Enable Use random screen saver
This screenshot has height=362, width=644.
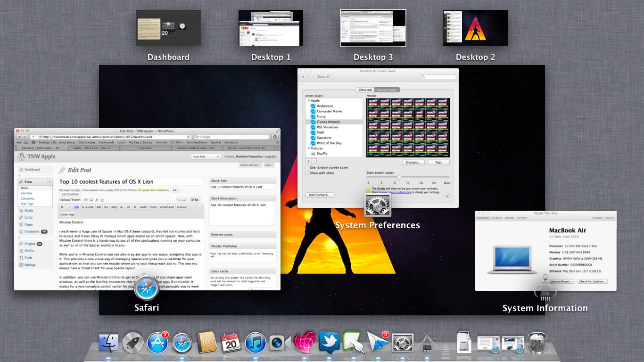point(307,167)
